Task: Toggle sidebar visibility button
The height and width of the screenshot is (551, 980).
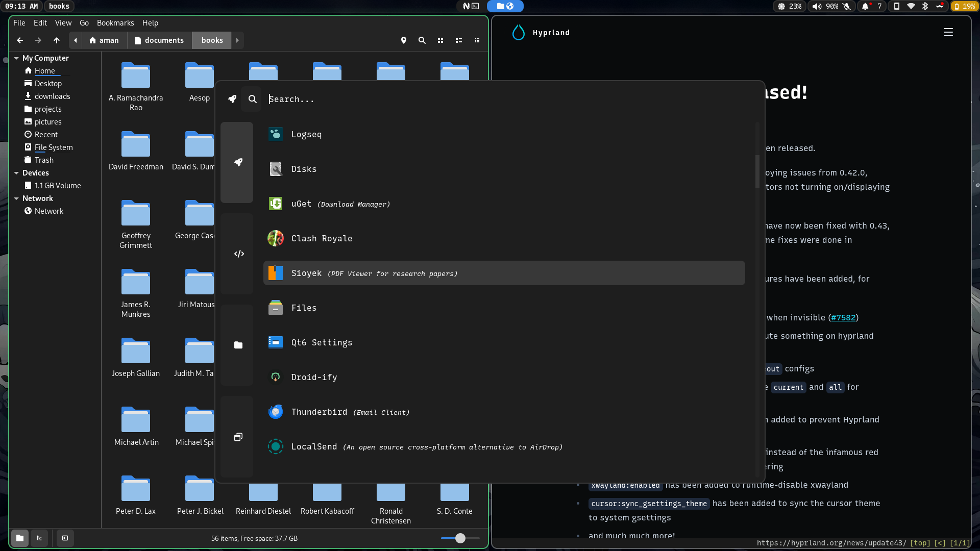Action: click(x=65, y=538)
